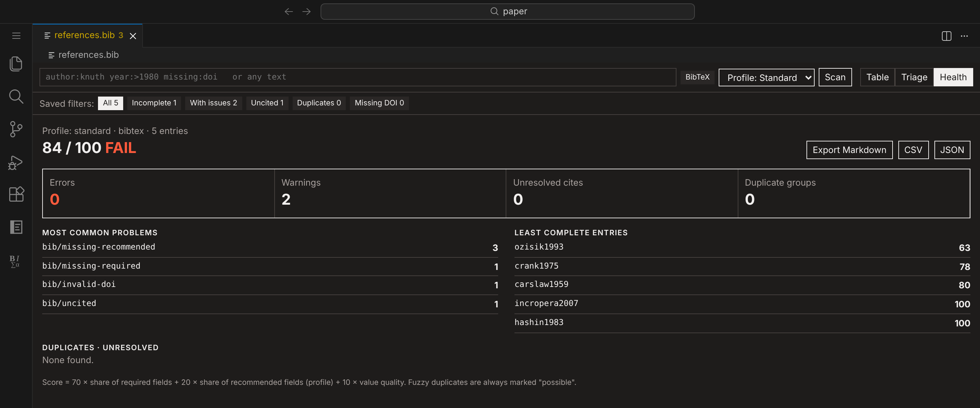Open the Extensions icon

click(16, 194)
